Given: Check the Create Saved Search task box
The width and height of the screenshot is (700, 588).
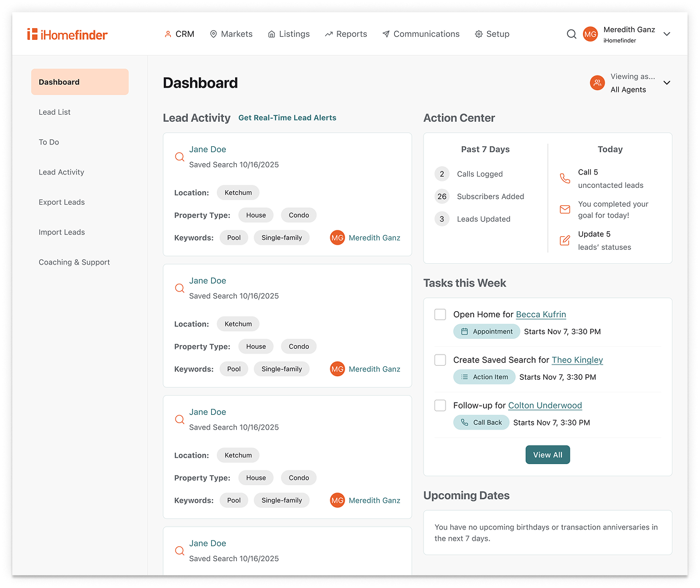Looking at the screenshot, I should click(440, 360).
